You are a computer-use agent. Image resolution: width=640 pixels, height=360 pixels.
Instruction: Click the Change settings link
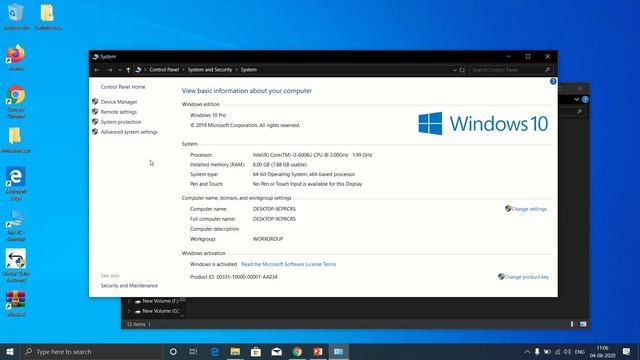tap(529, 209)
